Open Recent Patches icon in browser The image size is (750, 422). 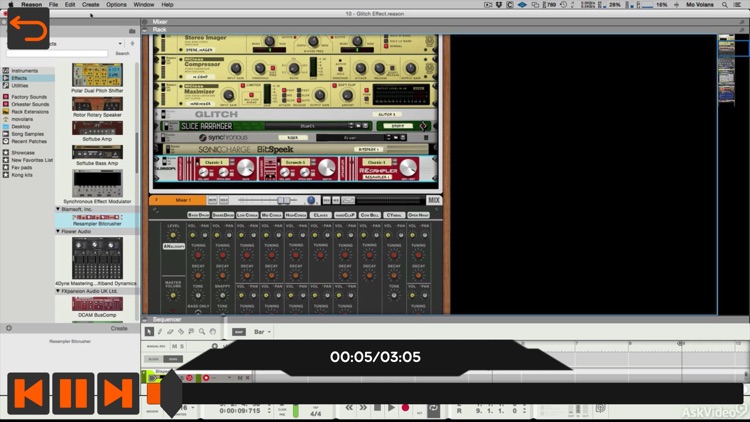pos(6,141)
